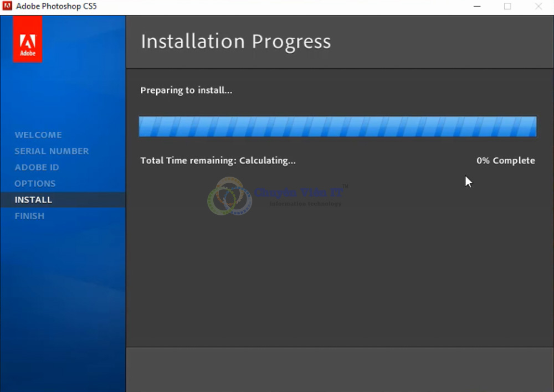Click the Installation Progress heading
The width and height of the screenshot is (554, 392).
(235, 42)
